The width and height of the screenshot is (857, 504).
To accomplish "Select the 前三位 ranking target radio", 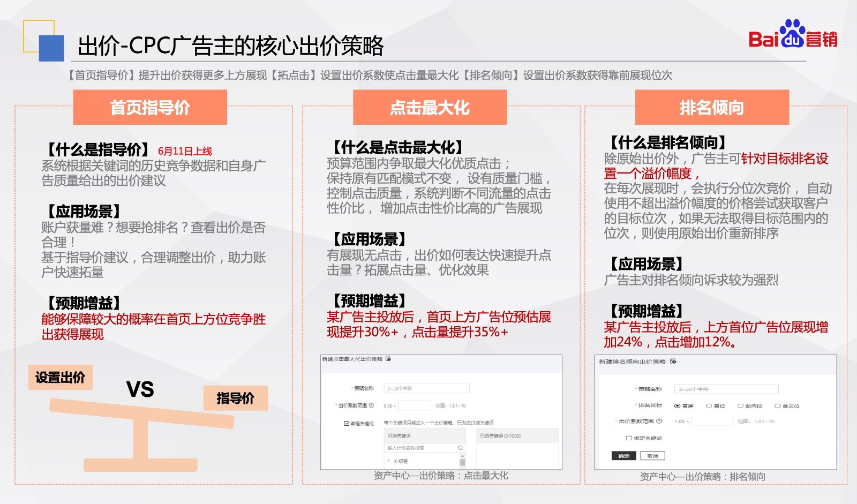I will [x=777, y=406].
